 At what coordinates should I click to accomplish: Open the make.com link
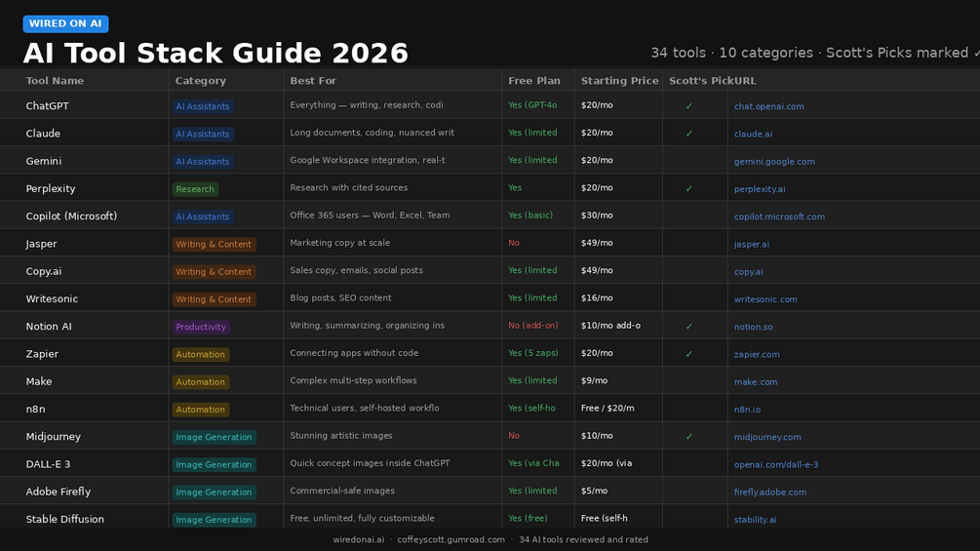[756, 381]
